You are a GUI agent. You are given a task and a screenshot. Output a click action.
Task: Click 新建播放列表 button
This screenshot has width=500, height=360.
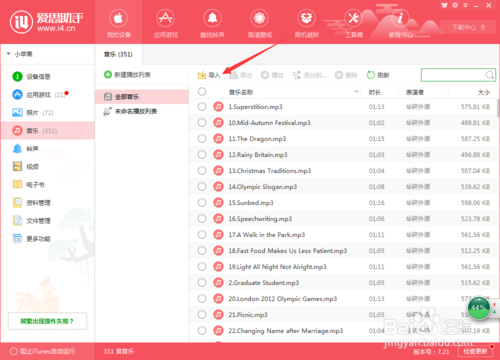[127, 75]
